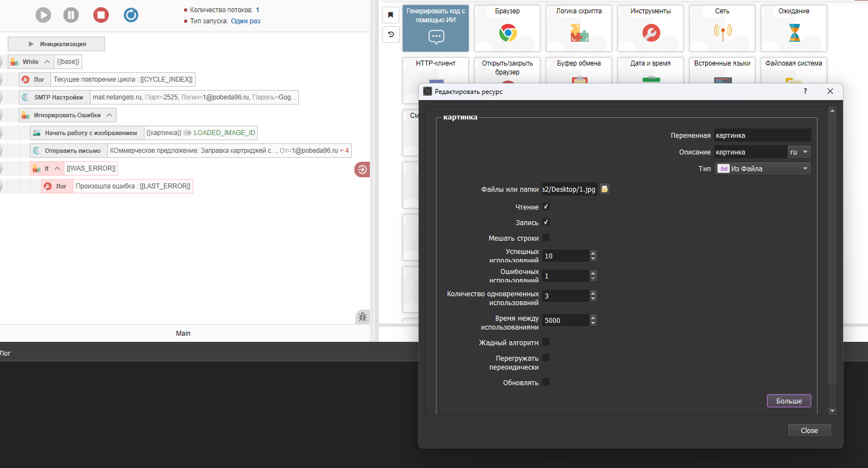Enable the Мешать строки checkbox
The height and width of the screenshot is (468, 868).
pyautogui.click(x=546, y=238)
